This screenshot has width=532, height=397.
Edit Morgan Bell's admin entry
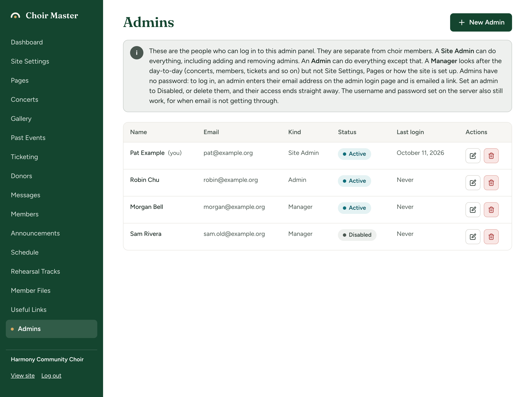click(473, 210)
